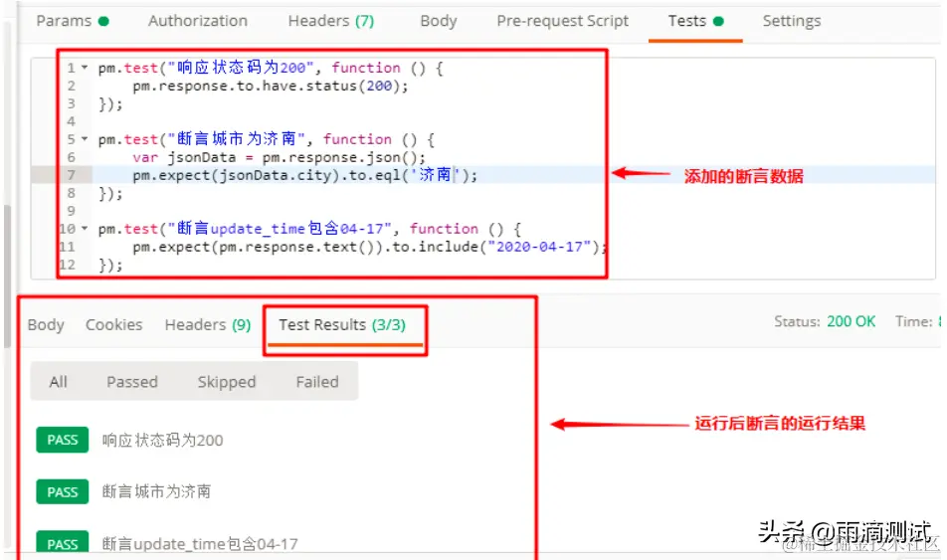The image size is (947, 560).
Task: Filter test results by Passed
Action: (x=132, y=382)
